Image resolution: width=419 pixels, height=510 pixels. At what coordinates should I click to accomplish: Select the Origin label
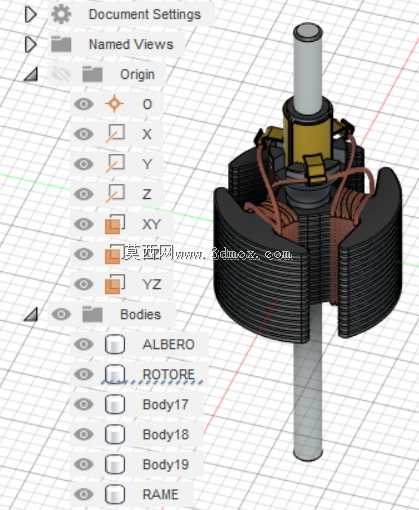137,75
